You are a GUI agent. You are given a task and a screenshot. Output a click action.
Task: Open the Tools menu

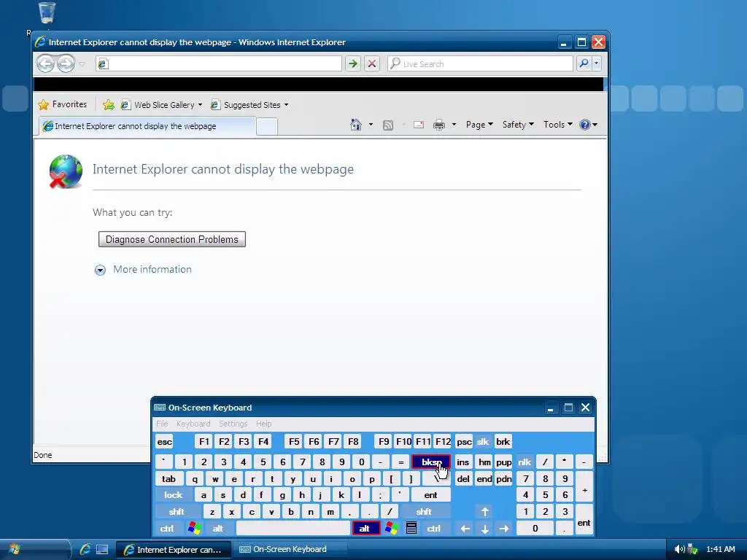[x=557, y=125]
